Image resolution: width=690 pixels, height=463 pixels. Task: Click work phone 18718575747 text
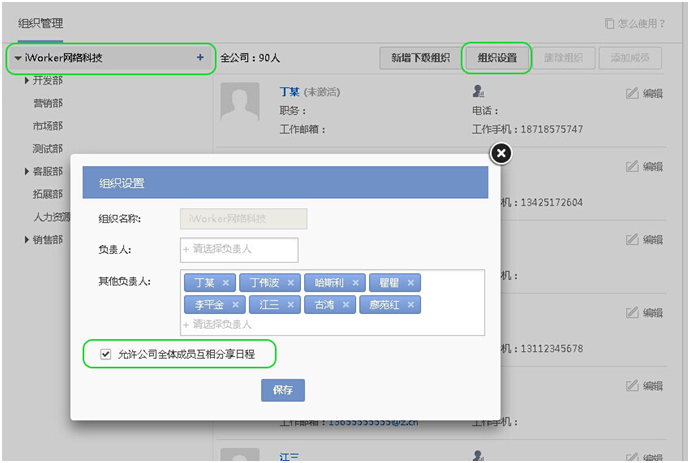(552, 129)
